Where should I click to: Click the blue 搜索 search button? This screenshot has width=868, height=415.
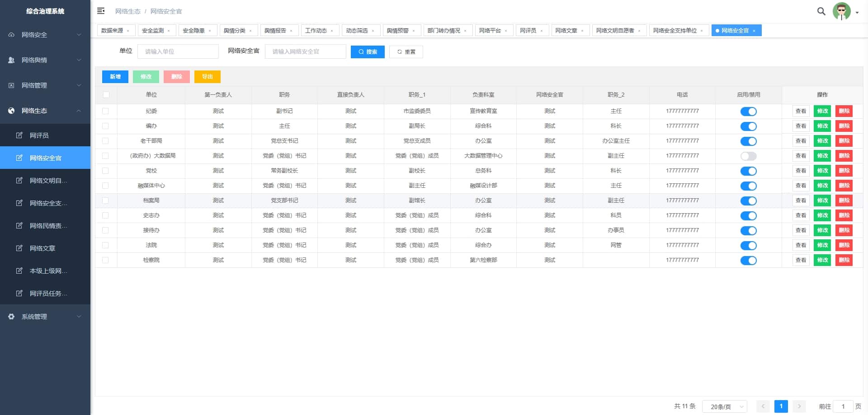coord(368,52)
